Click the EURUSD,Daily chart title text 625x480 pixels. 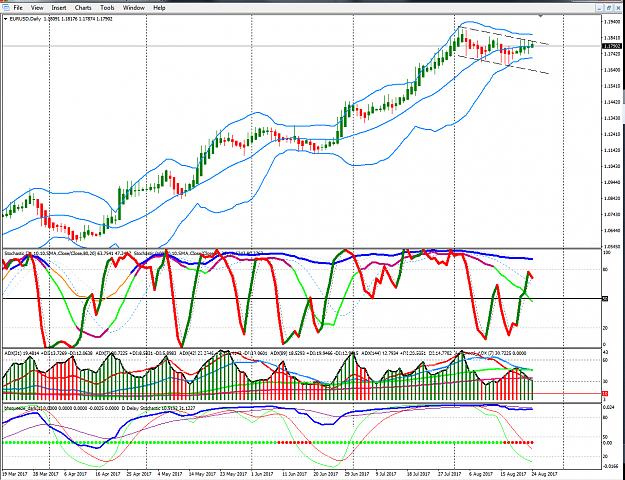[x=25, y=19]
